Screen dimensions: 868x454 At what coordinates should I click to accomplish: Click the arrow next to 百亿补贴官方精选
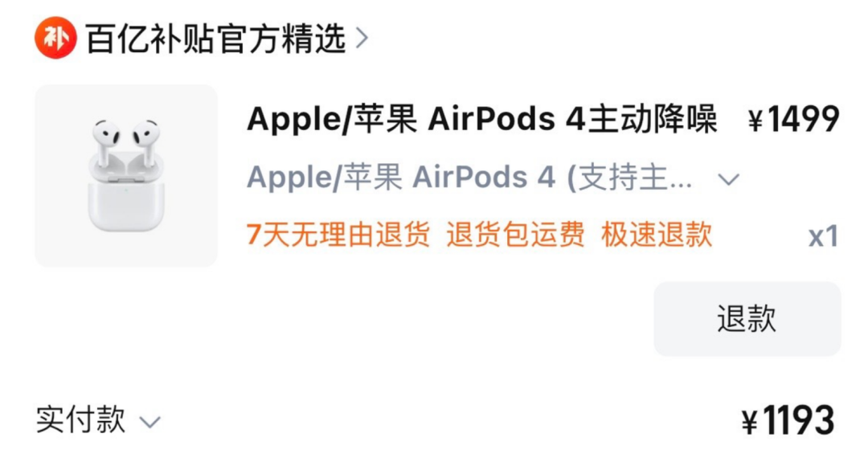tap(362, 39)
